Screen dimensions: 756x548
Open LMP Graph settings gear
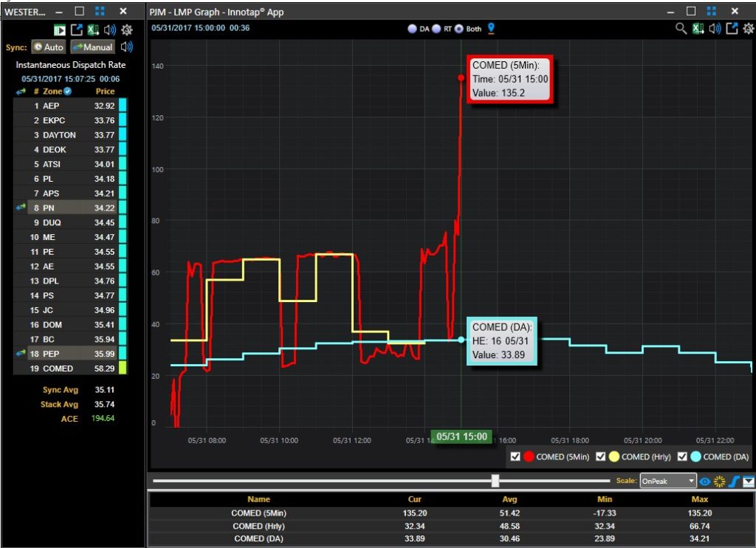(x=749, y=29)
